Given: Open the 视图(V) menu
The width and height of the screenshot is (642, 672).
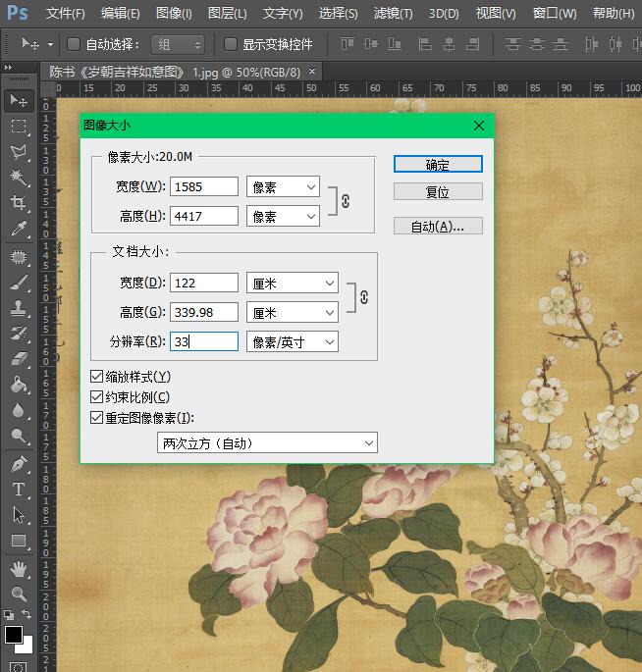Looking at the screenshot, I should (x=496, y=14).
